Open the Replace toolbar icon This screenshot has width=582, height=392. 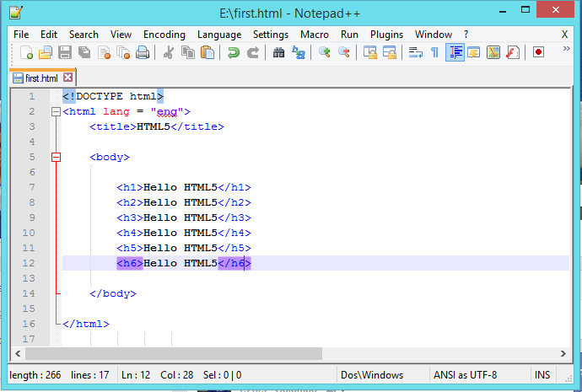click(299, 52)
